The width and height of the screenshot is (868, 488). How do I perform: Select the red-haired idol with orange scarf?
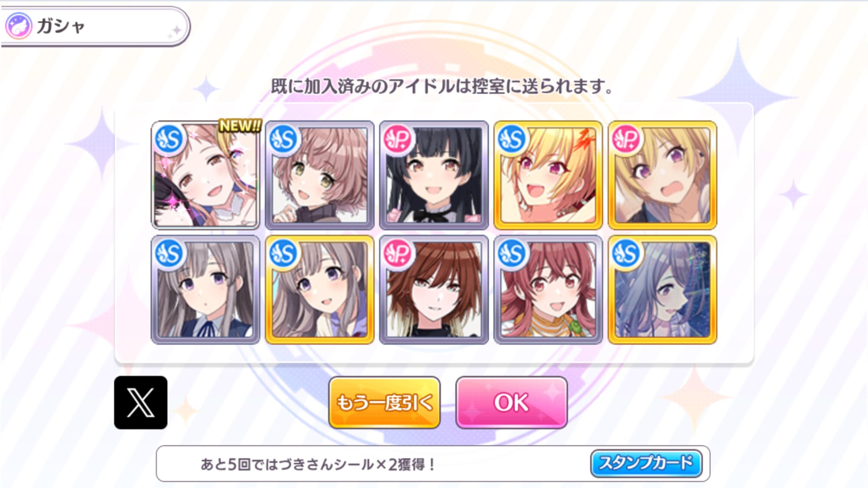tap(548, 290)
